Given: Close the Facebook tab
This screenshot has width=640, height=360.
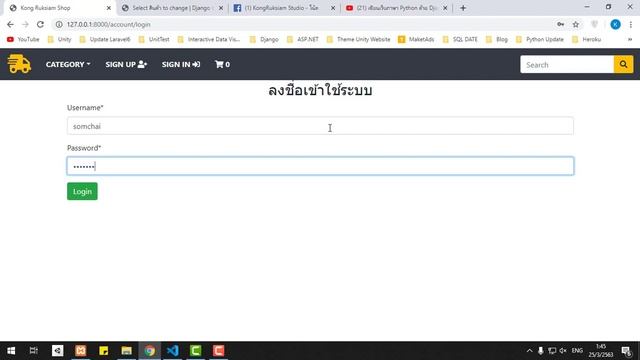Looking at the screenshot, I should pyautogui.click(x=333, y=8).
